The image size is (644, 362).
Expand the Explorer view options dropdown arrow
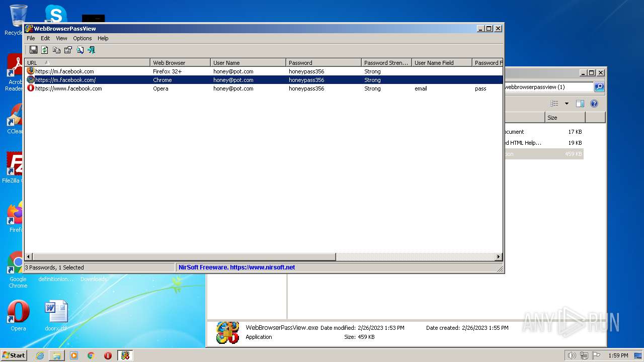[x=567, y=104]
